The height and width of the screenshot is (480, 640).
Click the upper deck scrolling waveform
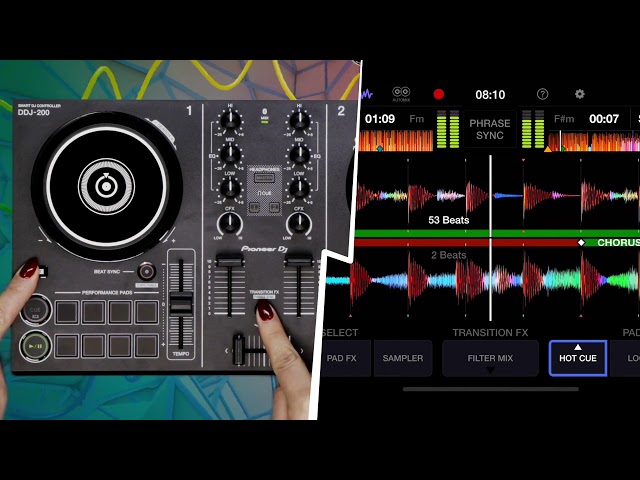[497, 195]
